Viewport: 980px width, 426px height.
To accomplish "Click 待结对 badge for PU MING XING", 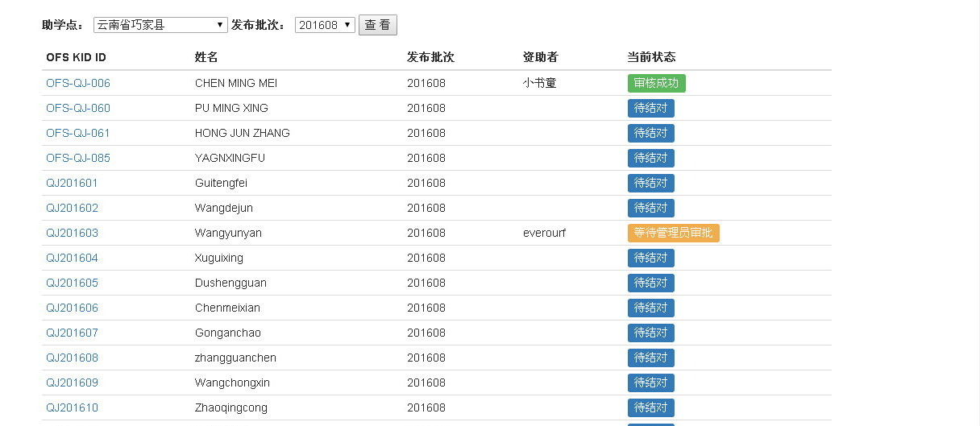I will tap(651, 108).
